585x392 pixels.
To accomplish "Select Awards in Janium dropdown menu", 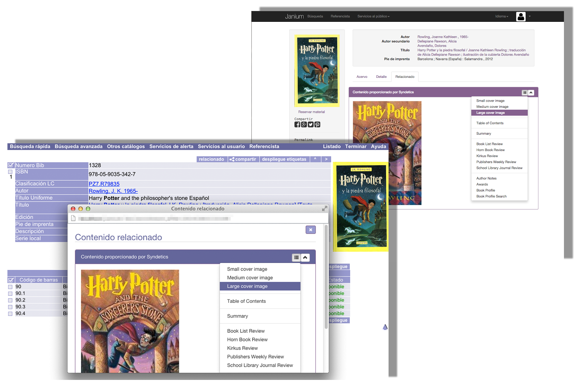I will tap(499, 185).
